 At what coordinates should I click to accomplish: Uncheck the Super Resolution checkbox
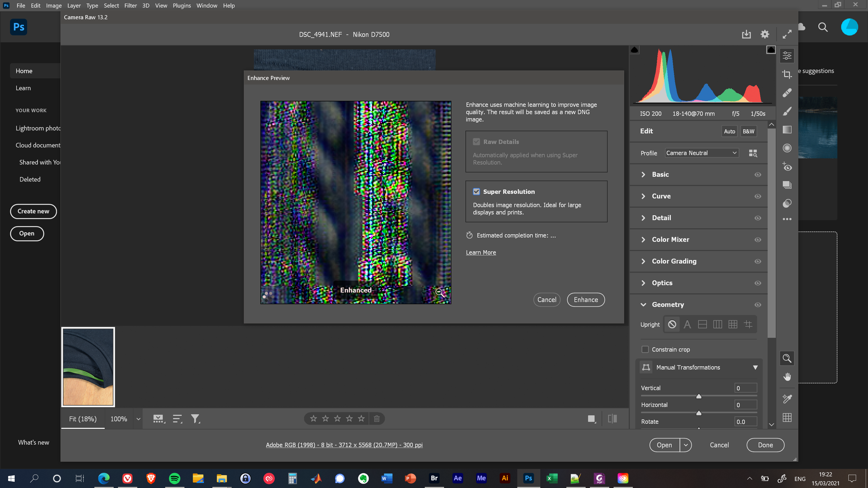click(x=476, y=192)
